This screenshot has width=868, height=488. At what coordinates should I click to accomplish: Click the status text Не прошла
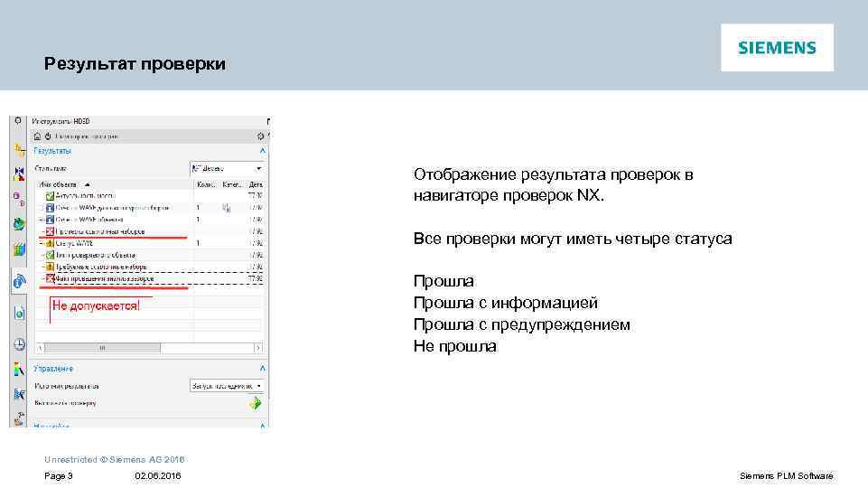(455, 346)
